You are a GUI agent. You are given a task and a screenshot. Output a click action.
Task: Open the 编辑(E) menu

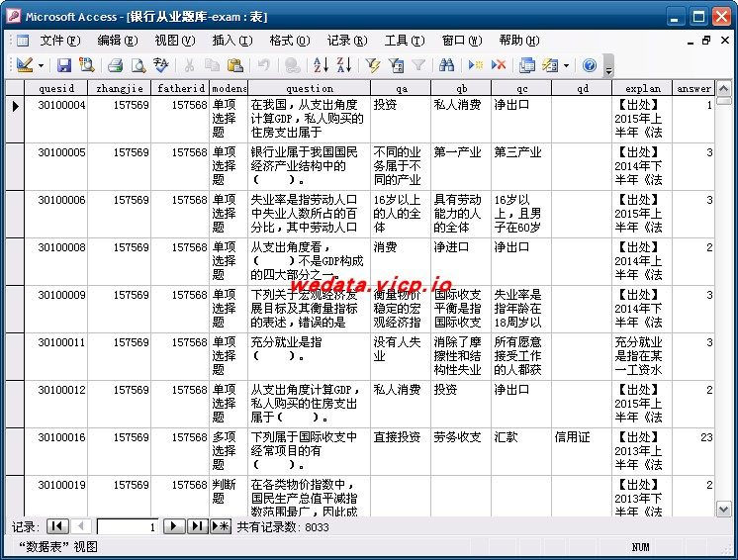(118, 41)
